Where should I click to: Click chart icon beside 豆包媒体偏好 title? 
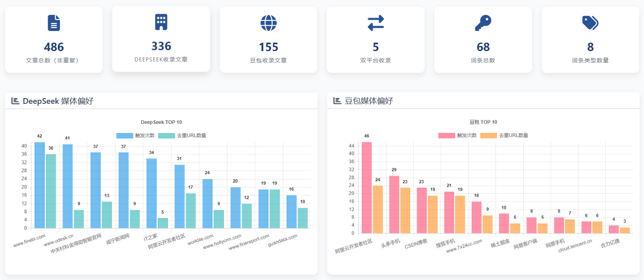tap(337, 101)
